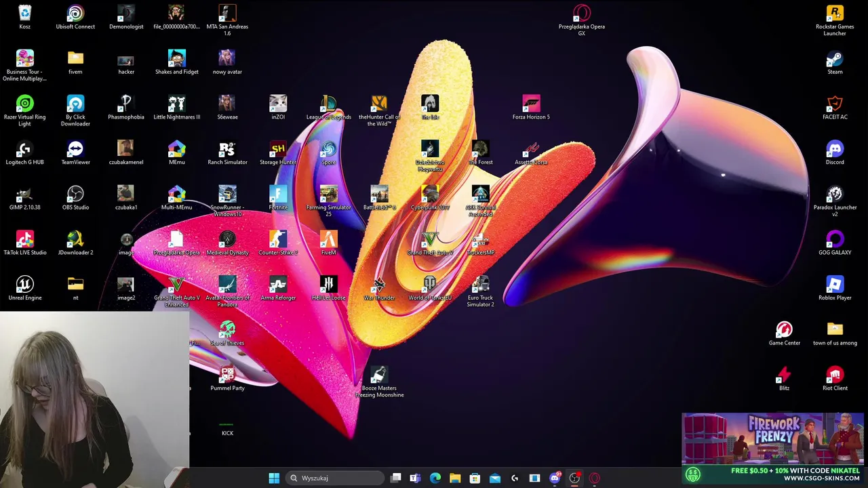Image resolution: width=868 pixels, height=488 pixels.
Task: Switch to Discord in the taskbar
Action: [555, 478]
